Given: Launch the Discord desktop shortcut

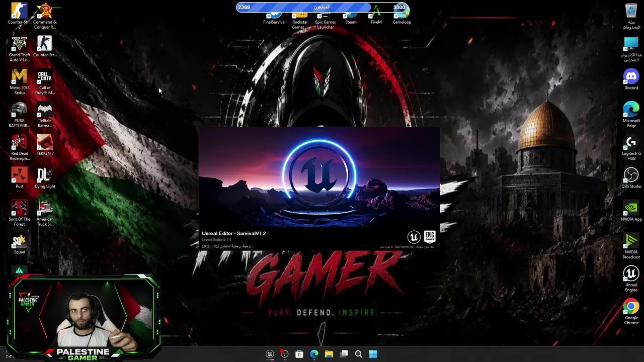Looking at the screenshot, I should click(631, 79).
